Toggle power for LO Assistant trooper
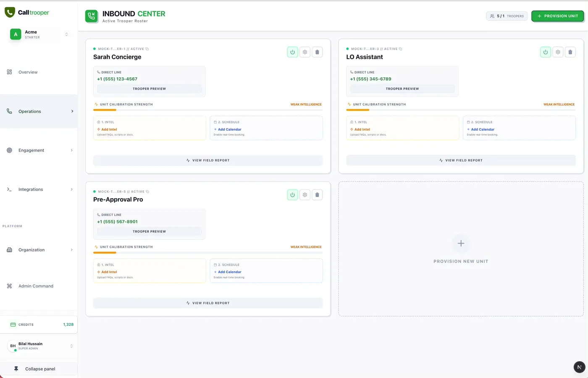Viewport: 588px width, 378px height. 545,52
